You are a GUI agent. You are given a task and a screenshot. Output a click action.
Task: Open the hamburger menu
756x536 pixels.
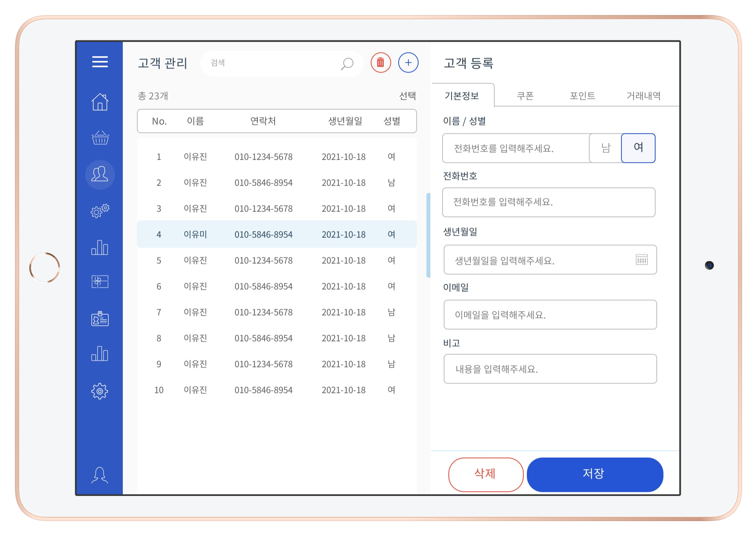100,62
